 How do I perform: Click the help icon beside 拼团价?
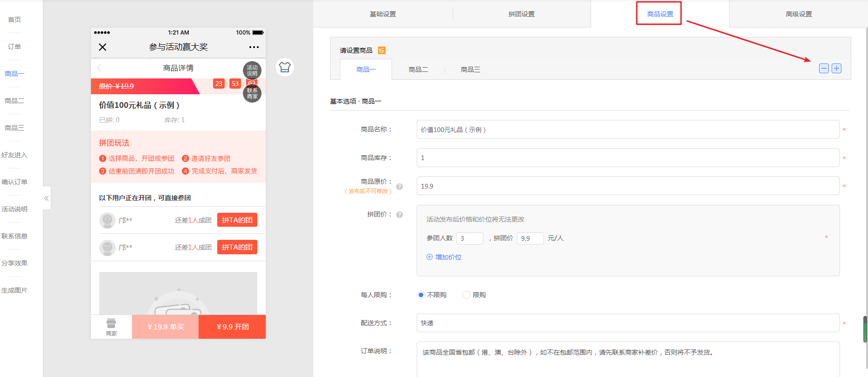(400, 215)
